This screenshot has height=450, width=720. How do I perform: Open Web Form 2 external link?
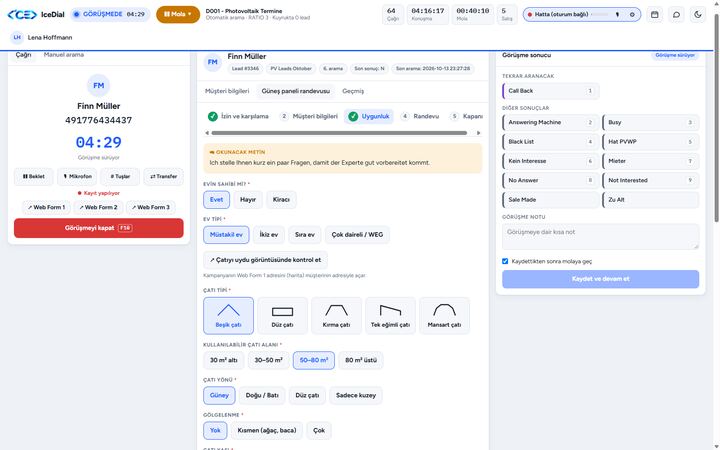pos(98,208)
